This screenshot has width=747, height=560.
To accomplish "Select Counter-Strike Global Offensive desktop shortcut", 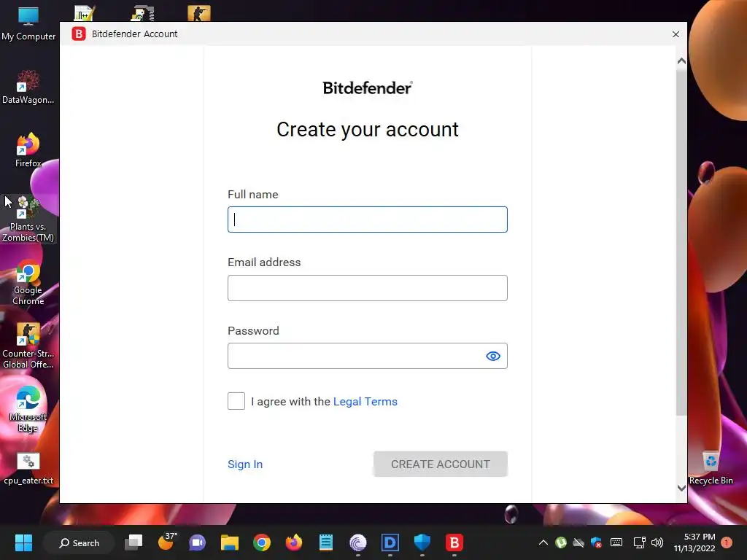I will click(28, 346).
